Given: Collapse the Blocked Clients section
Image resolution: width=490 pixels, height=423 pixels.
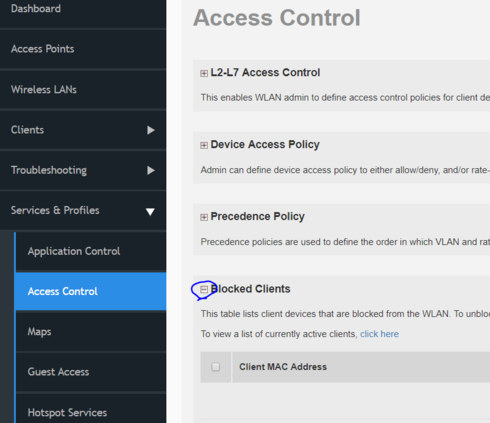Looking at the screenshot, I should tap(204, 289).
